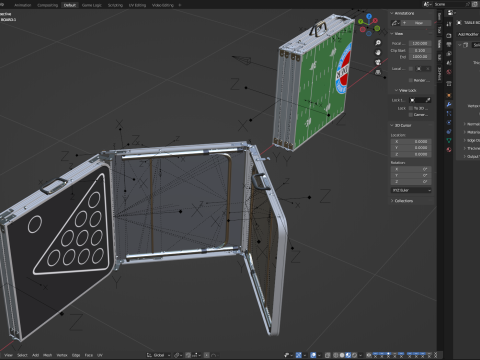Open the 3D-Print sidebar tab
Image resolution: width=480 pixels, height=360 pixels.
coord(439,74)
